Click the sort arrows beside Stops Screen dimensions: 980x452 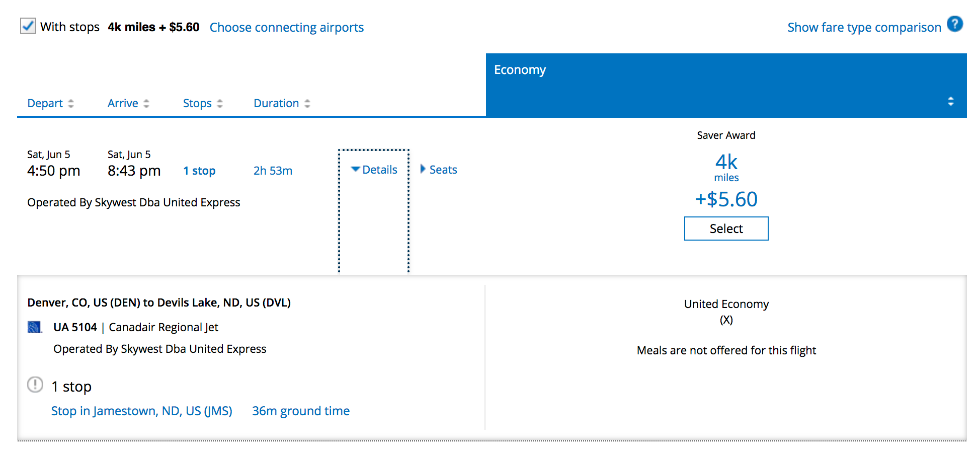[220, 104]
